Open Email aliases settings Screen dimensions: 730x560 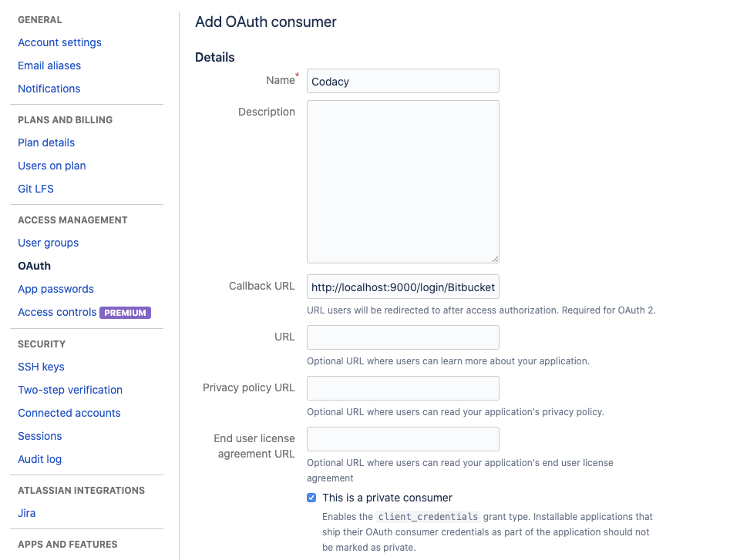tap(49, 65)
